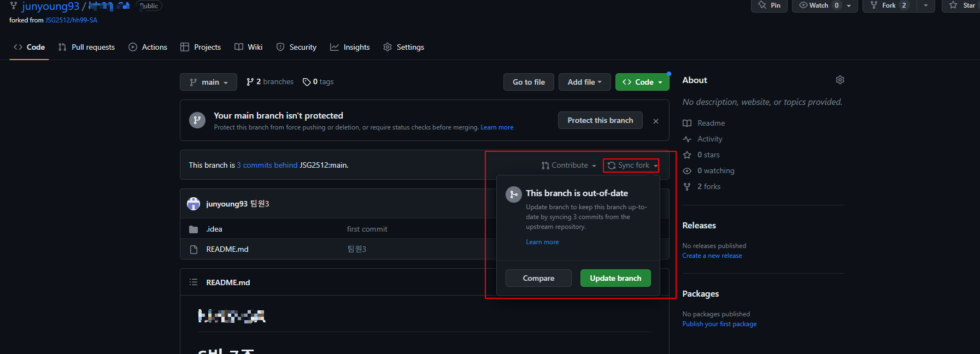Click the README.md file icon
The image size is (980, 354).
coord(193,249)
